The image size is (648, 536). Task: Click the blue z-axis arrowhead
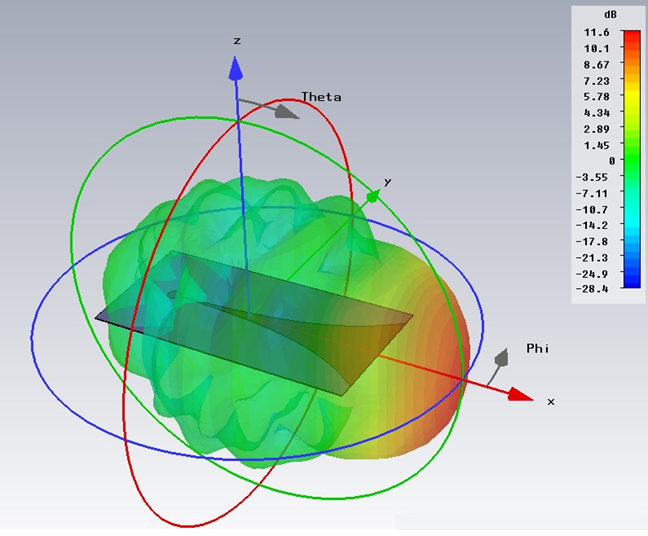pos(236,68)
